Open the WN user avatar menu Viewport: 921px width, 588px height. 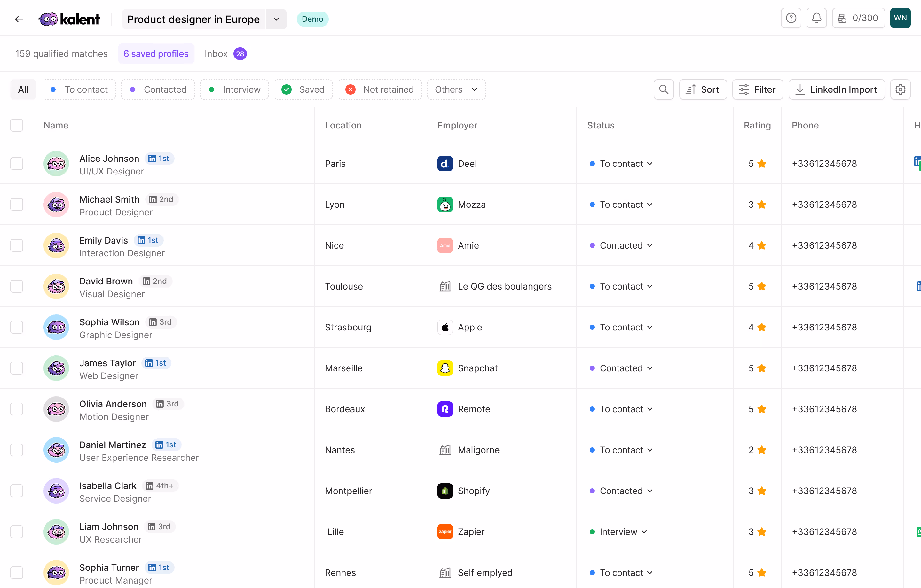click(900, 18)
